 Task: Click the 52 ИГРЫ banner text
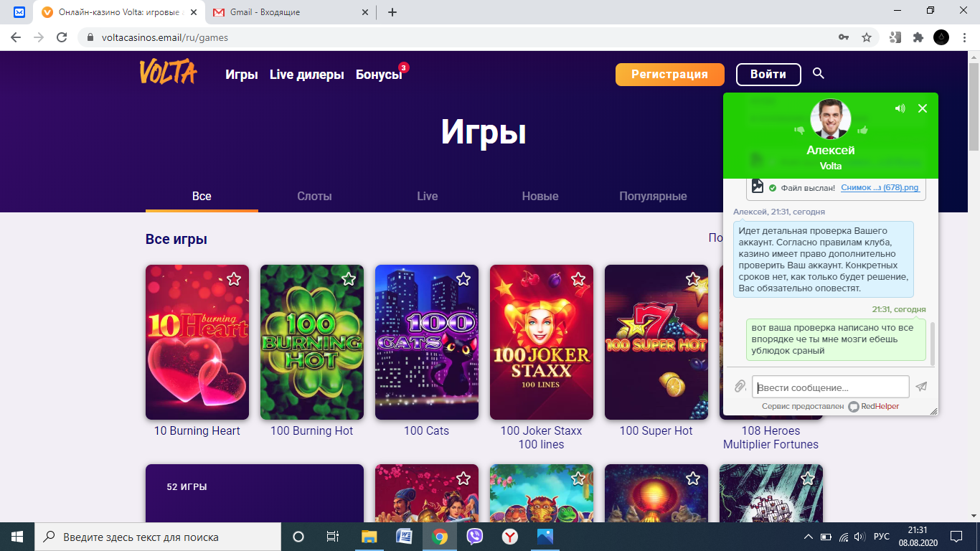(x=187, y=486)
